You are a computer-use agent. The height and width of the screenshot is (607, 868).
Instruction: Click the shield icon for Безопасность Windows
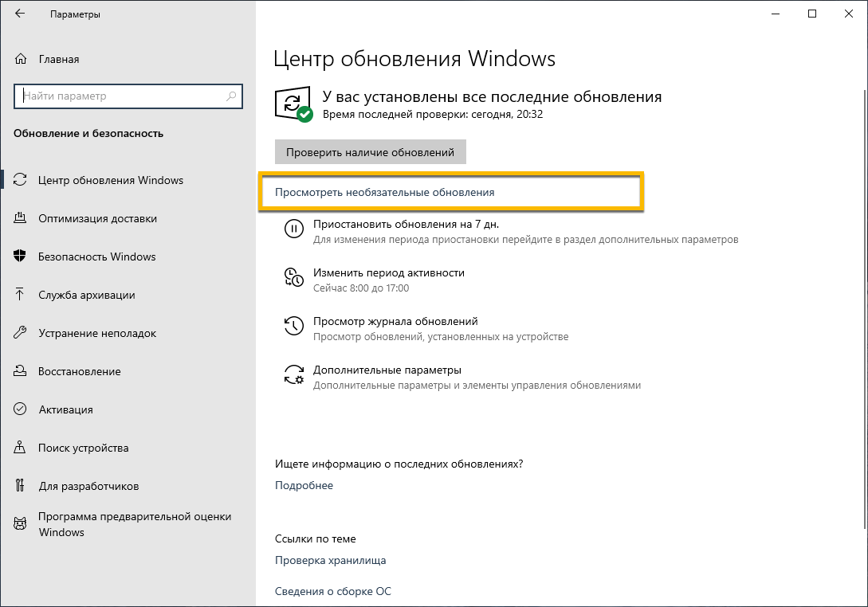[x=21, y=257]
